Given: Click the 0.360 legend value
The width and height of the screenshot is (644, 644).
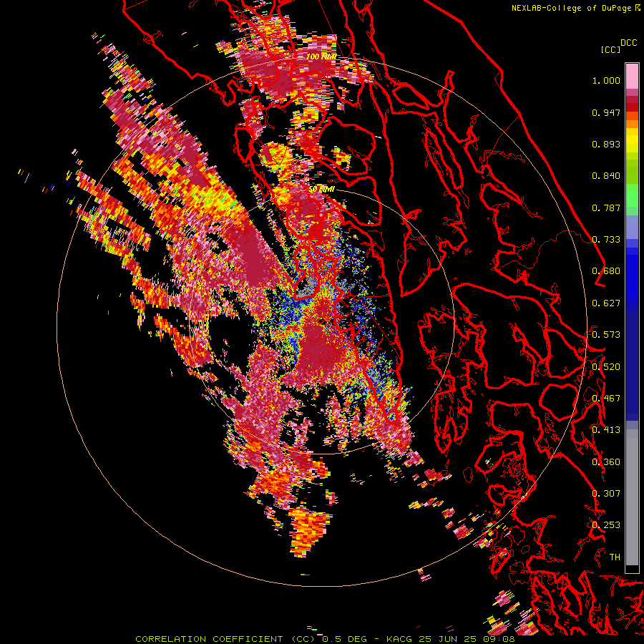Looking at the screenshot, I should [x=606, y=462].
